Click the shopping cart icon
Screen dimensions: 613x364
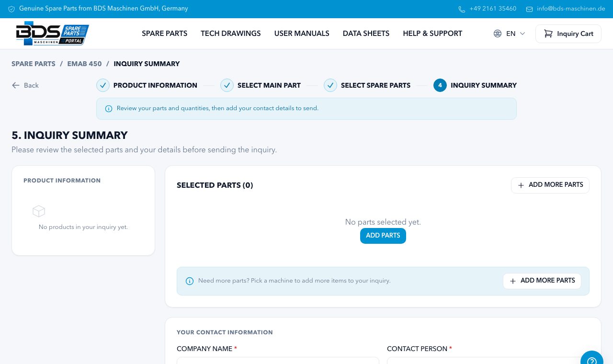[548, 34]
